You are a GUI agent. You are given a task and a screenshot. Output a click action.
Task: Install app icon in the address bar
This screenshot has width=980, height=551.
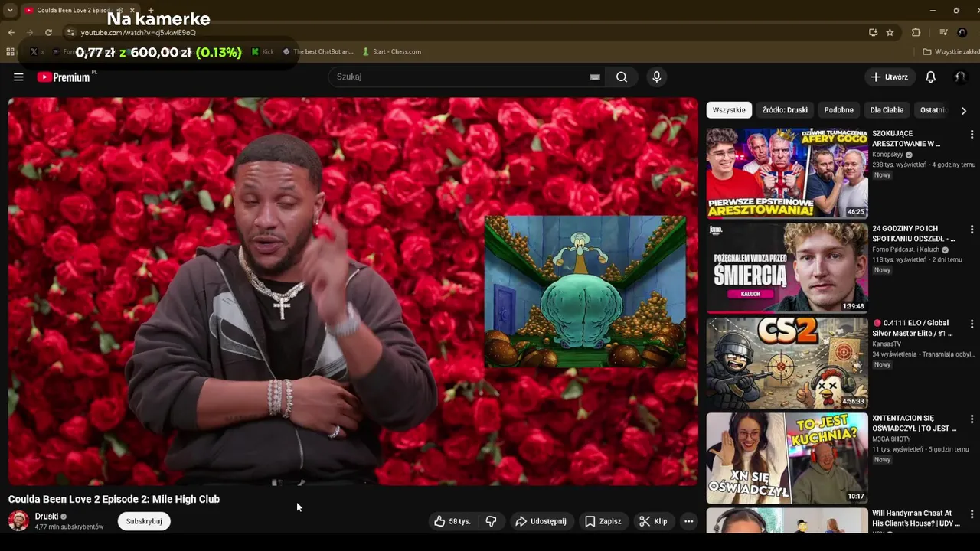click(873, 32)
